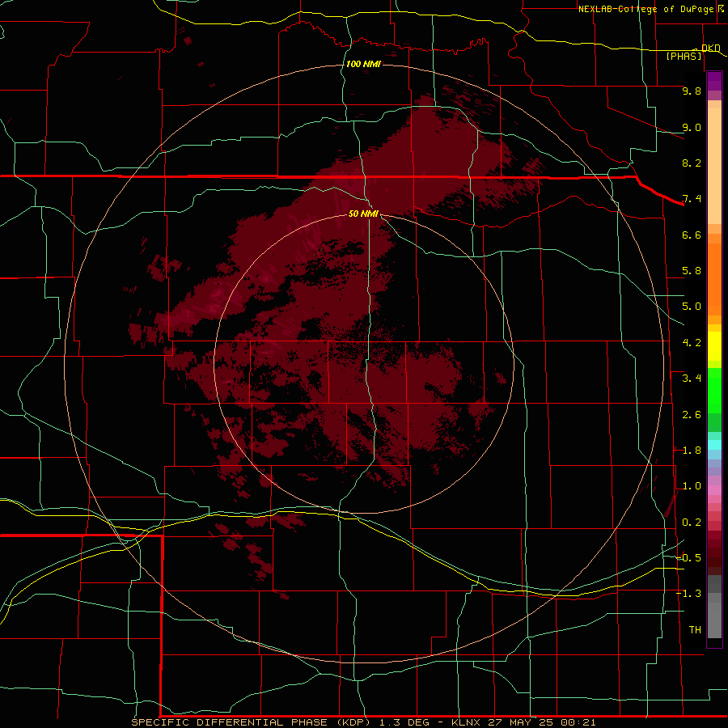Click the -1.3 value on color scale
This screenshot has width=728, height=728.
pos(689,594)
